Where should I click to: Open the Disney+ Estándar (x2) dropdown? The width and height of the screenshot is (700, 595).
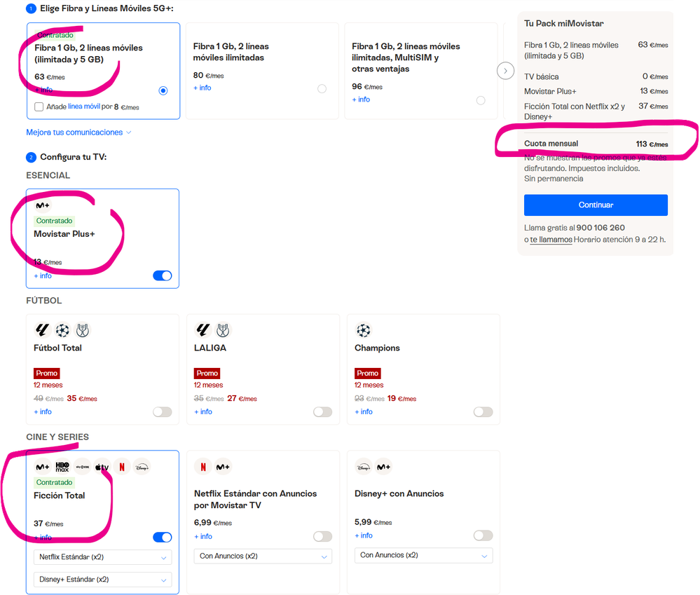pyautogui.click(x=102, y=580)
